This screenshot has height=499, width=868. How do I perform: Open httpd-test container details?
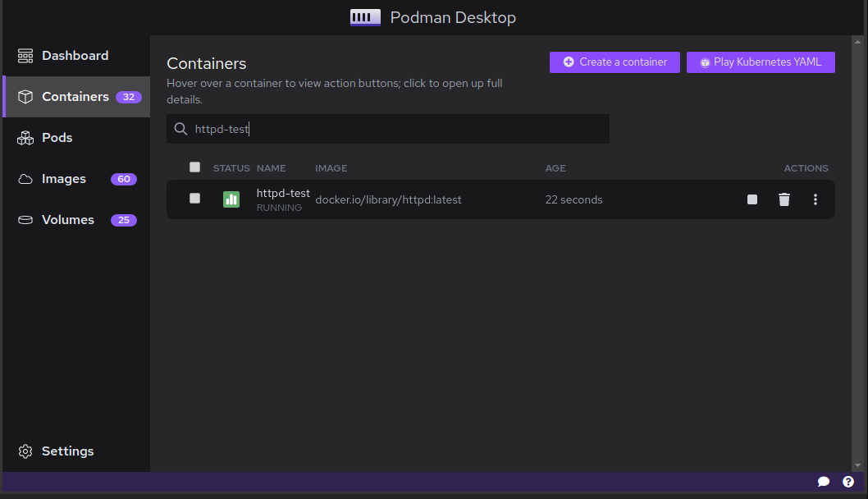tap(283, 193)
